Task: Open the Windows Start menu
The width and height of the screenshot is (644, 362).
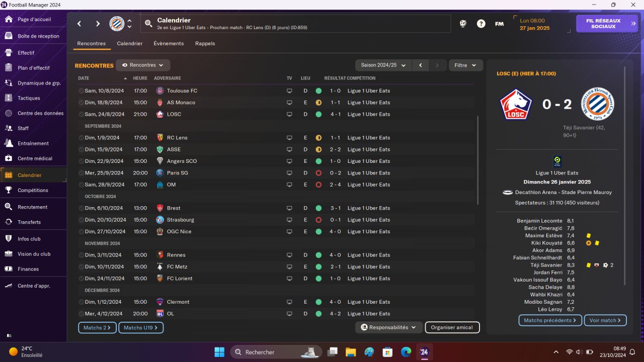Action: [x=220, y=352]
